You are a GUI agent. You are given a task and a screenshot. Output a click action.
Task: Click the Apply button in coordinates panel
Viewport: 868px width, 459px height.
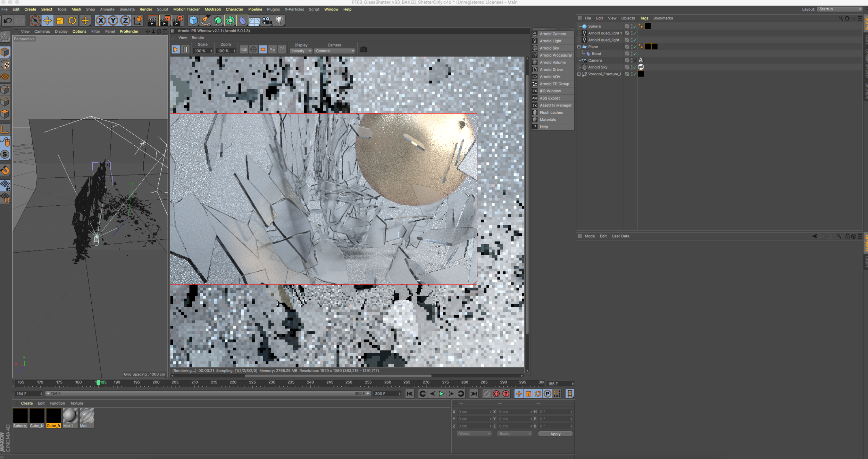click(x=555, y=434)
